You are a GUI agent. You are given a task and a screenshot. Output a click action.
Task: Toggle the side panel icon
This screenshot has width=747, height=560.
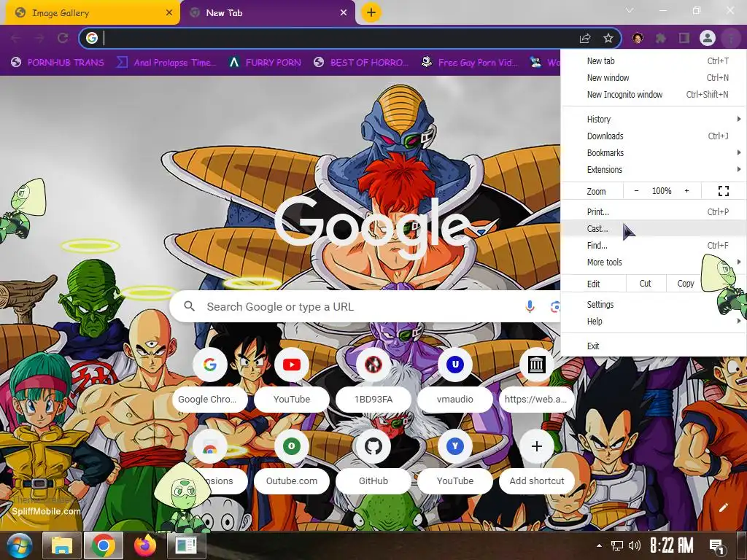coord(684,38)
